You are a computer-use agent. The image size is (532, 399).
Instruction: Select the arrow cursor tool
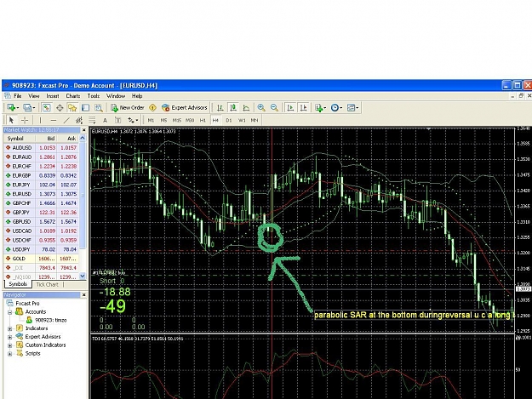(x=11, y=120)
